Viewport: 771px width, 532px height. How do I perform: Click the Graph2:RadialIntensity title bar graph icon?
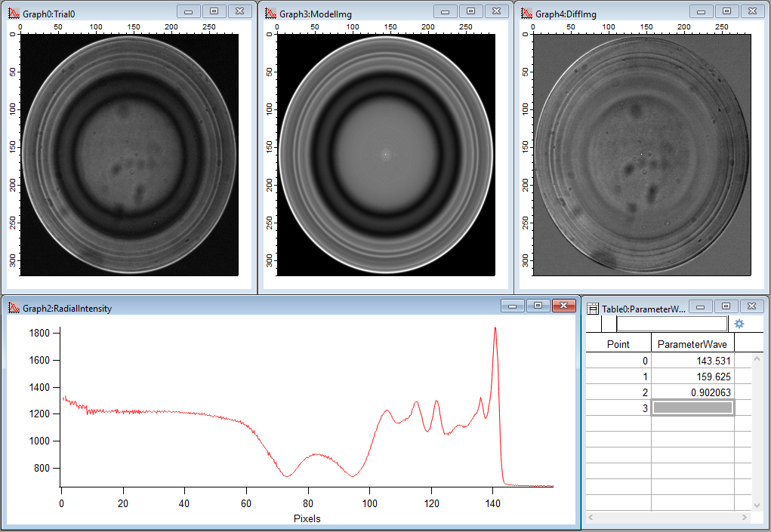pyautogui.click(x=14, y=308)
